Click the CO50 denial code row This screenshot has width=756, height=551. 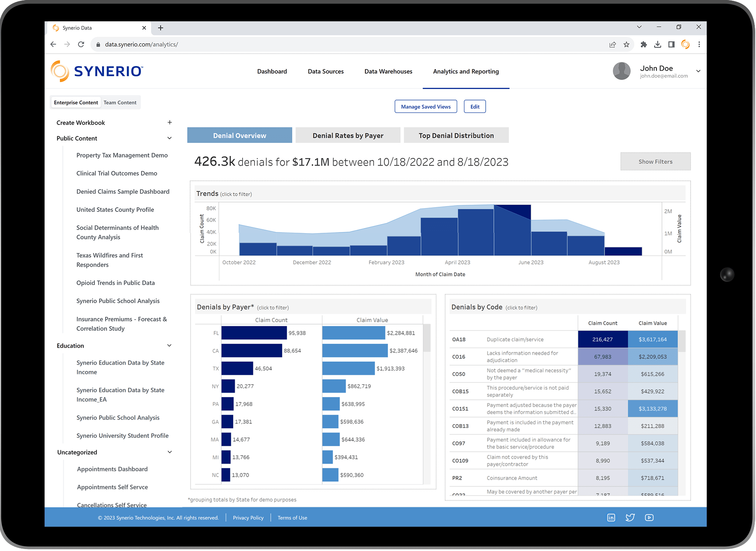click(x=563, y=374)
